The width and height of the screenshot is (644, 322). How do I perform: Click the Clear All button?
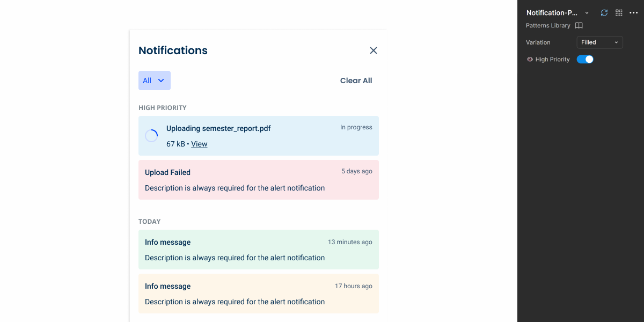pyautogui.click(x=356, y=80)
